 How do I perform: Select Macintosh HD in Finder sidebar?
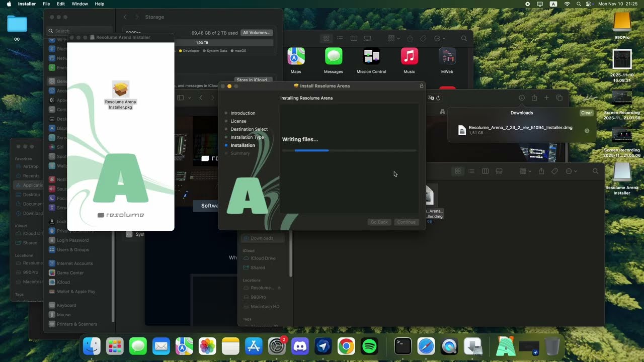coord(265,307)
